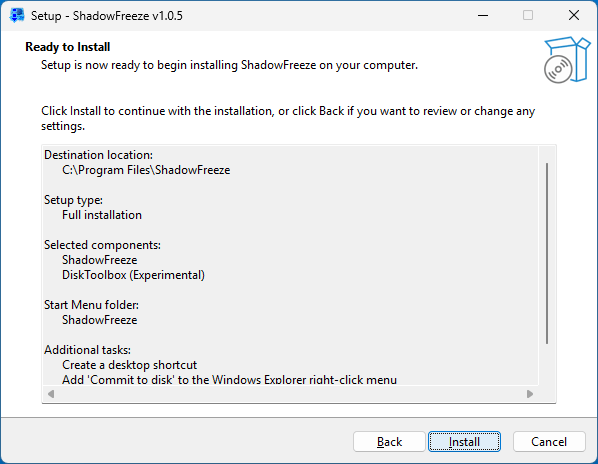598x464 pixels.
Task: Go Back to review settings
Action: click(389, 442)
